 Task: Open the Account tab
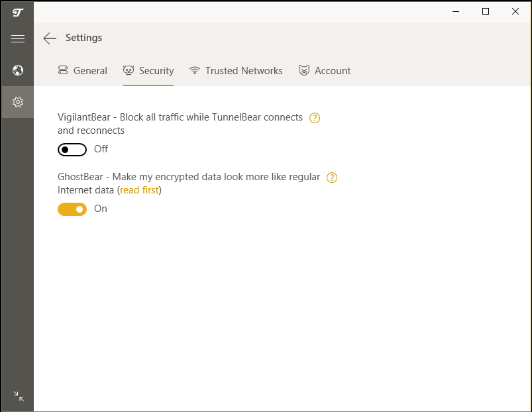(325, 70)
